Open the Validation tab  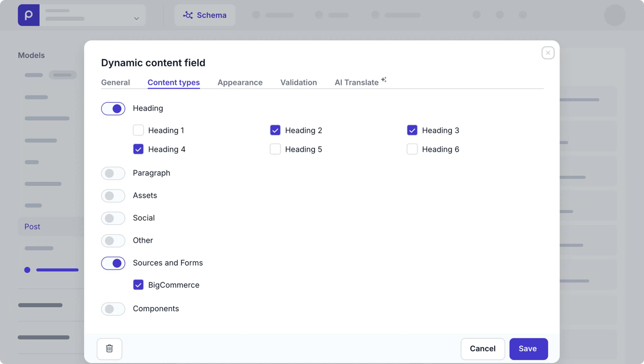tap(299, 82)
